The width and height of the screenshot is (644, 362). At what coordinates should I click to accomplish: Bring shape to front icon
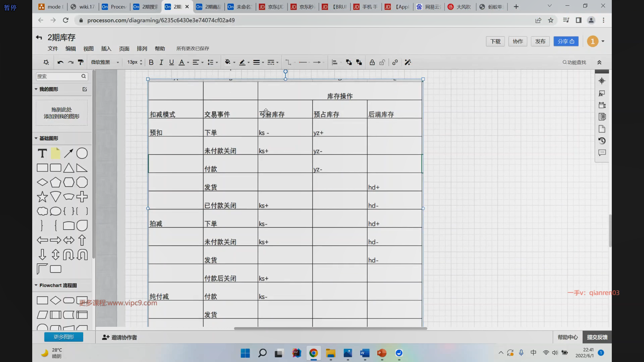(349, 62)
